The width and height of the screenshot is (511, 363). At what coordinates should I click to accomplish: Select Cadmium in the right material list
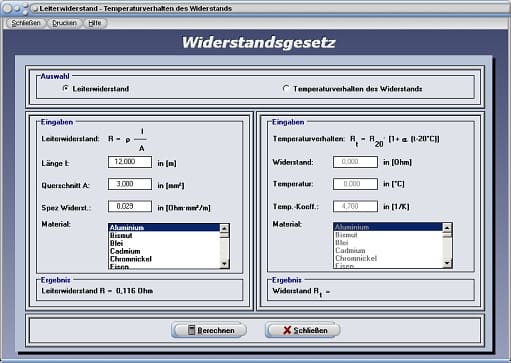[388, 250]
